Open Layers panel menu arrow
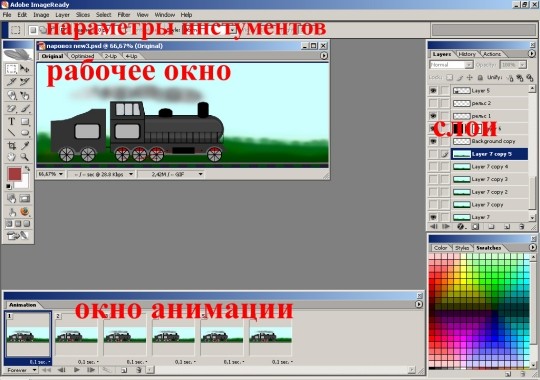Viewport: 540px width, 380px height. (531, 54)
